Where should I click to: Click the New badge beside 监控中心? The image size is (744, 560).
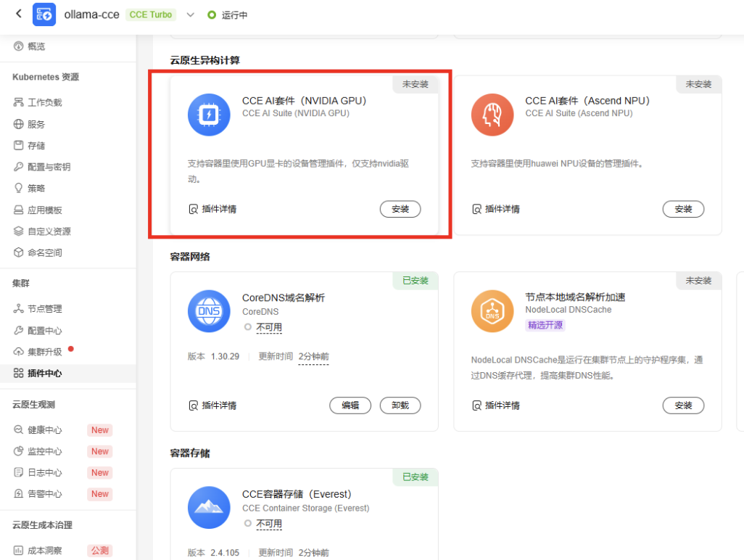pyautogui.click(x=99, y=451)
